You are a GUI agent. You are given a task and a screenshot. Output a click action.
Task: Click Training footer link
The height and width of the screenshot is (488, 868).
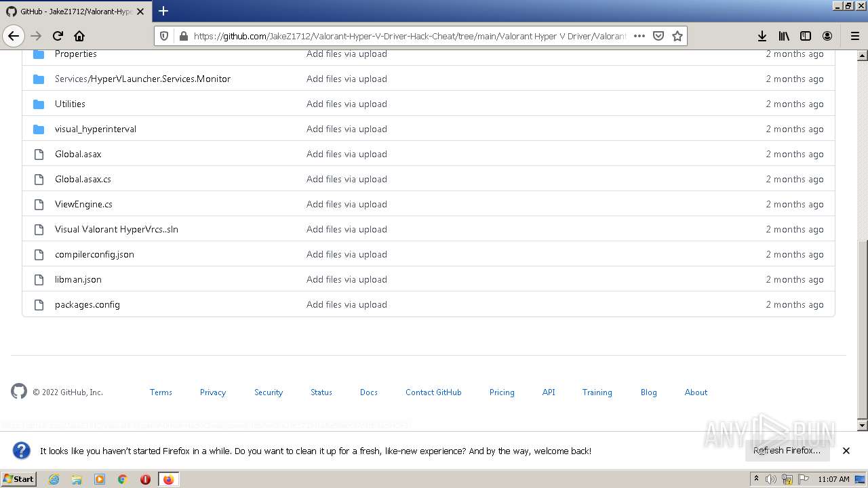[x=597, y=392]
